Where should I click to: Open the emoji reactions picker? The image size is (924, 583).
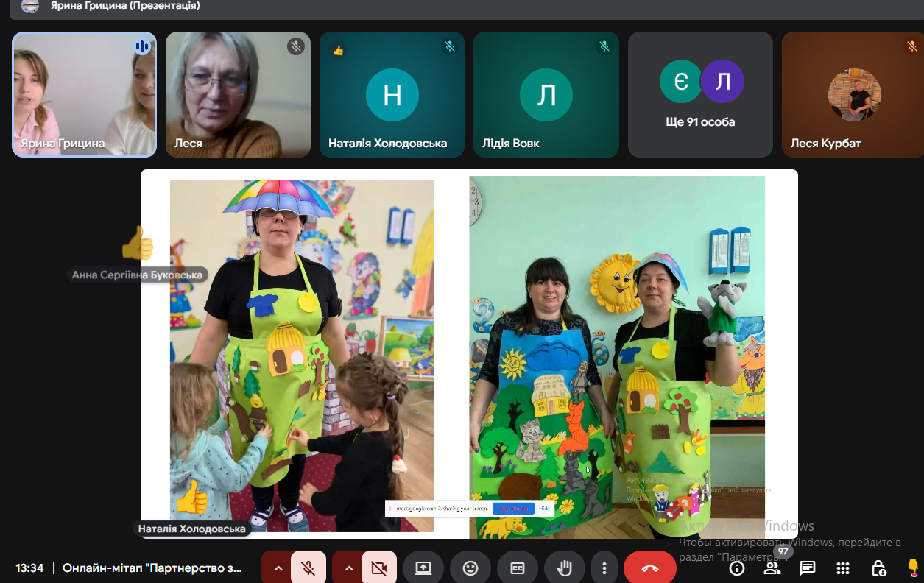[x=470, y=568]
